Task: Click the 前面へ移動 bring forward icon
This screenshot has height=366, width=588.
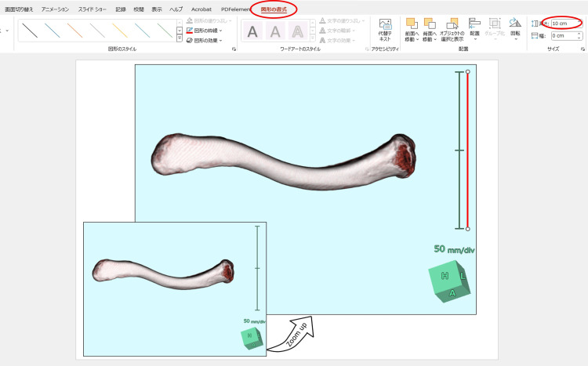Action: (412, 24)
